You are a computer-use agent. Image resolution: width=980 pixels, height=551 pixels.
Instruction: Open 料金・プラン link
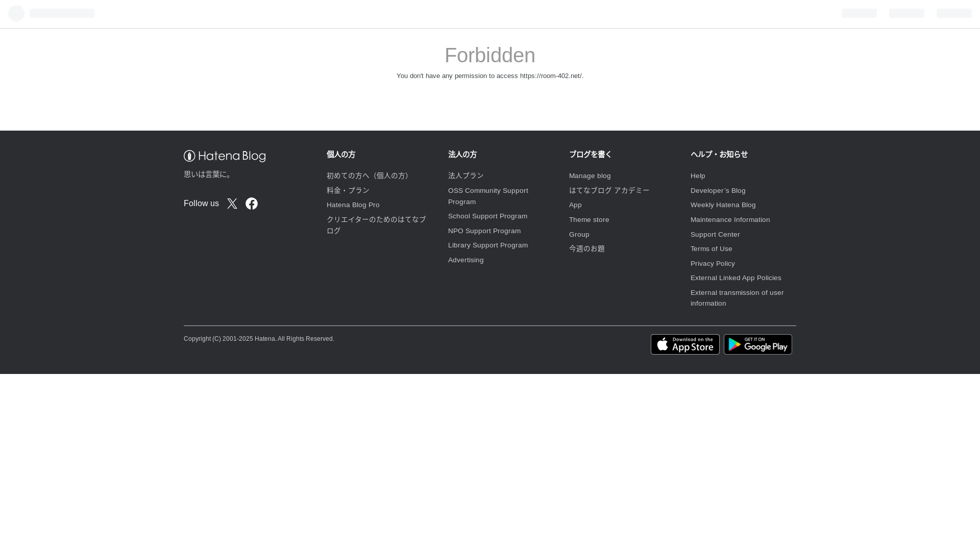coord(348,190)
